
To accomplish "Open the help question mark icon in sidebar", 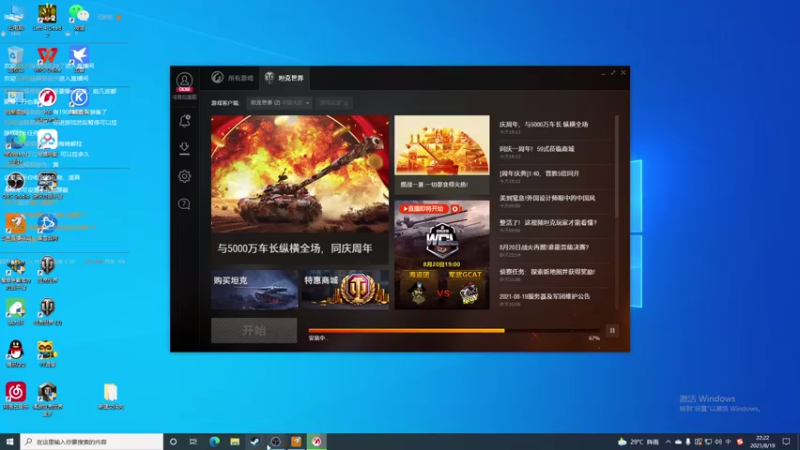I will pos(184,204).
